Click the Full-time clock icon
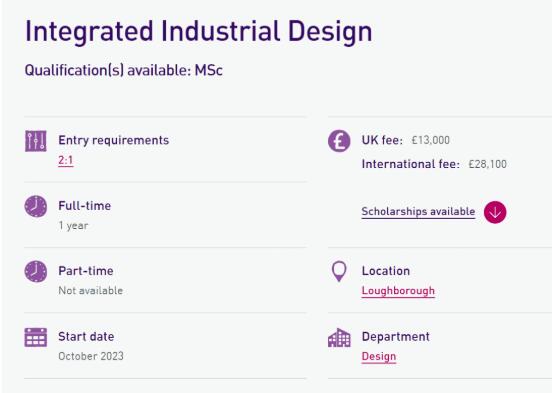 coord(36,206)
